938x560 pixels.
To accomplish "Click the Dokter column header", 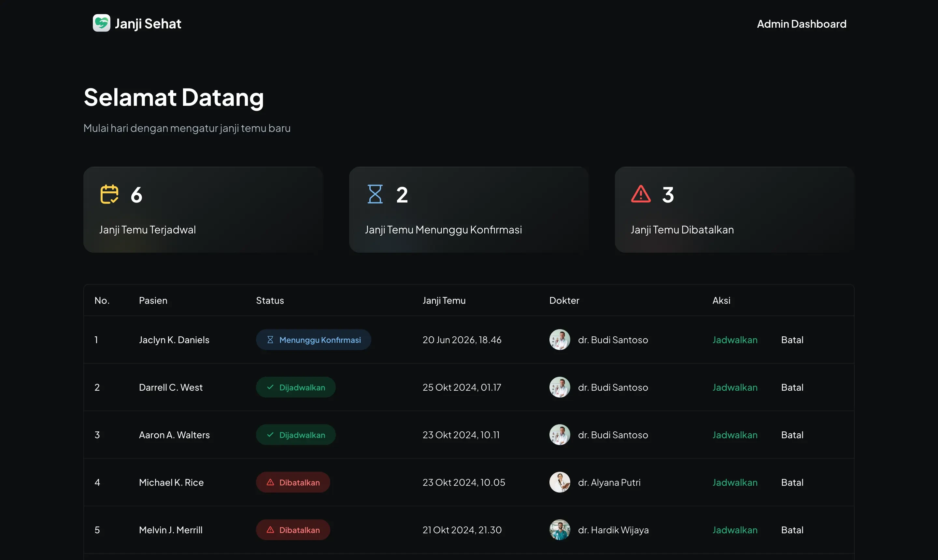I will [x=564, y=301].
